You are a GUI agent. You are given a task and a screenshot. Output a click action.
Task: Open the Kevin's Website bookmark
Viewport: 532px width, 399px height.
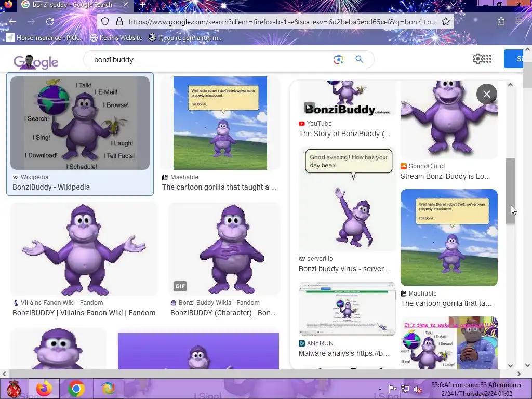pos(116,37)
